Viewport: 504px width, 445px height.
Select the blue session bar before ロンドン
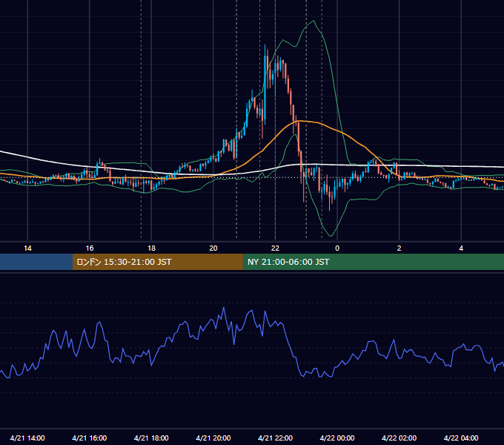pyautogui.click(x=36, y=262)
